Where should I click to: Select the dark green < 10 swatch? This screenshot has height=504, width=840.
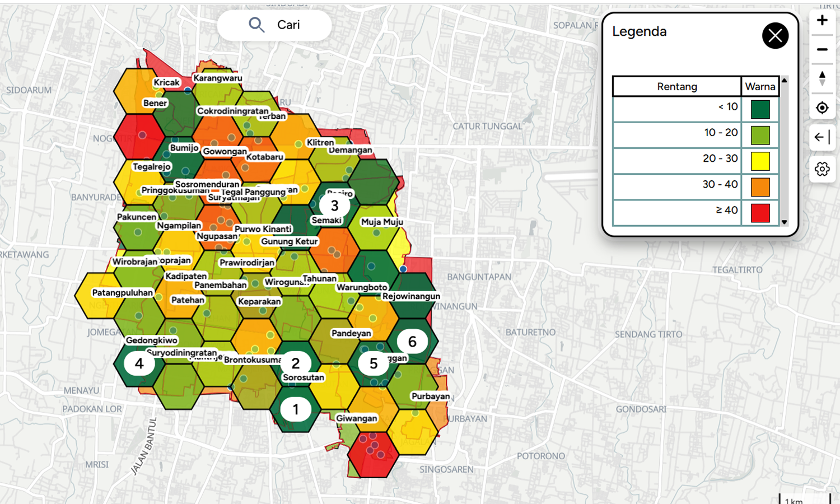[760, 109]
